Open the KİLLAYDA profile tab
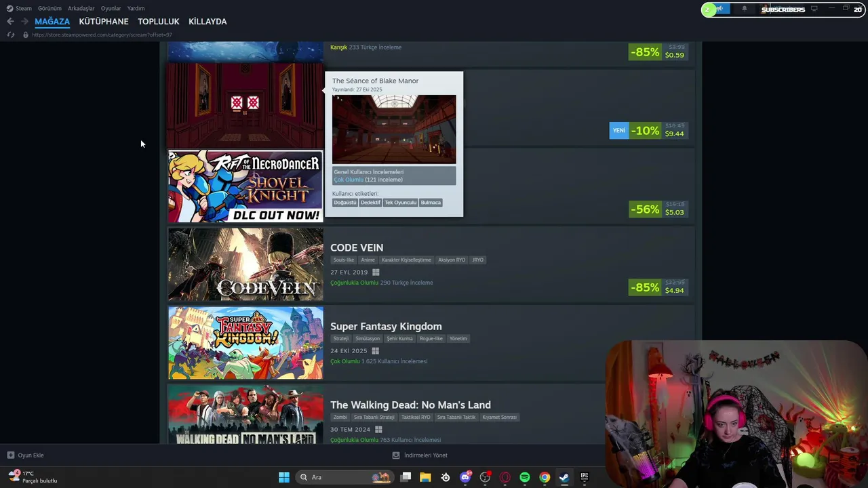This screenshot has height=488, width=868. (208, 22)
